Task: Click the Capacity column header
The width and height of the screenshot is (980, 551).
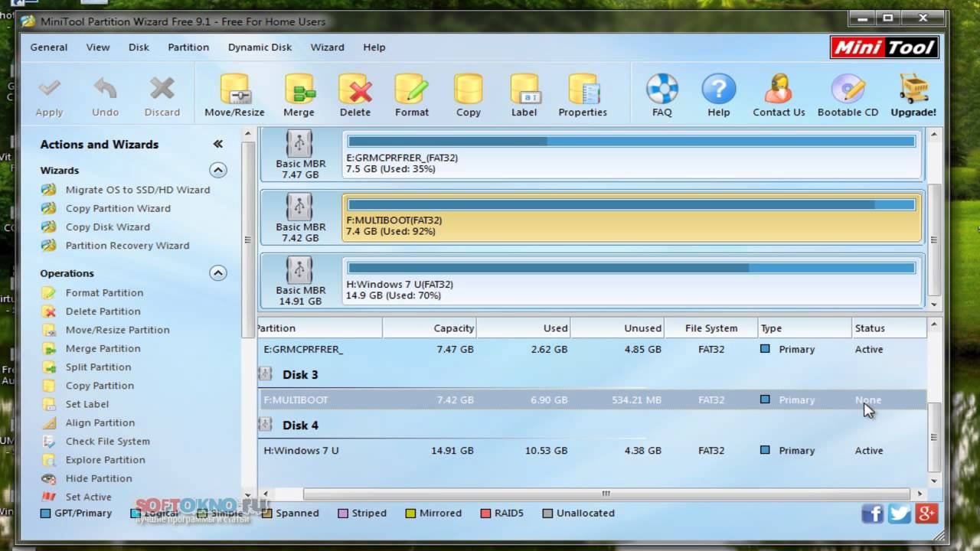Action: (453, 328)
